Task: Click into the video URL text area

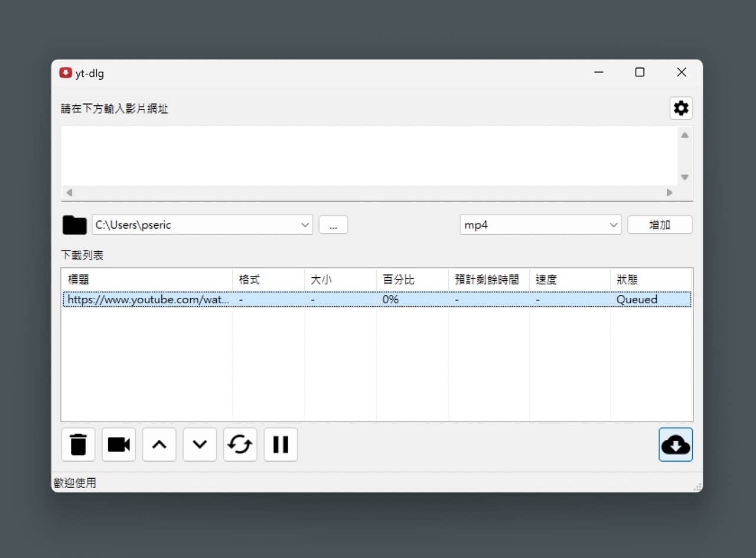Action: (369, 156)
